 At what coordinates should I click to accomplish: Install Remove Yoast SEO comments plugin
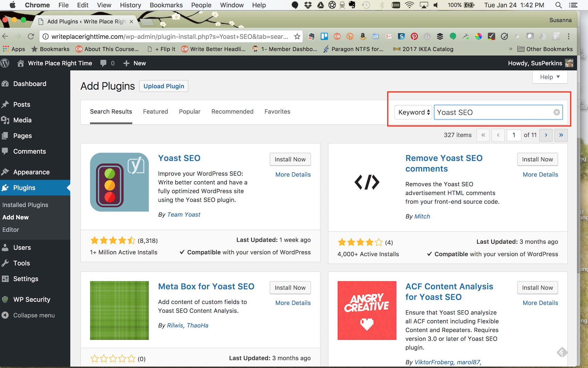[x=537, y=159]
